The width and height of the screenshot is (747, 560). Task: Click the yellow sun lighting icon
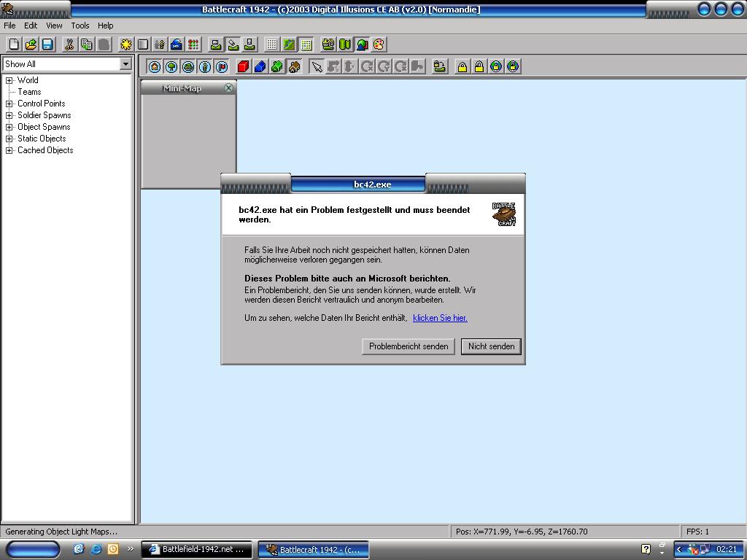[125, 44]
